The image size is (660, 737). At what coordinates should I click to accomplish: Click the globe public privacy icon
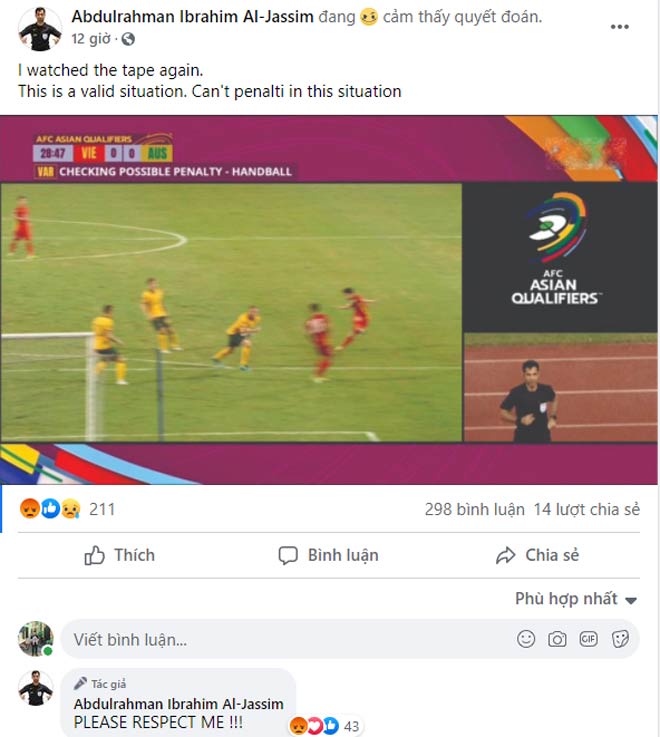(128, 39)
